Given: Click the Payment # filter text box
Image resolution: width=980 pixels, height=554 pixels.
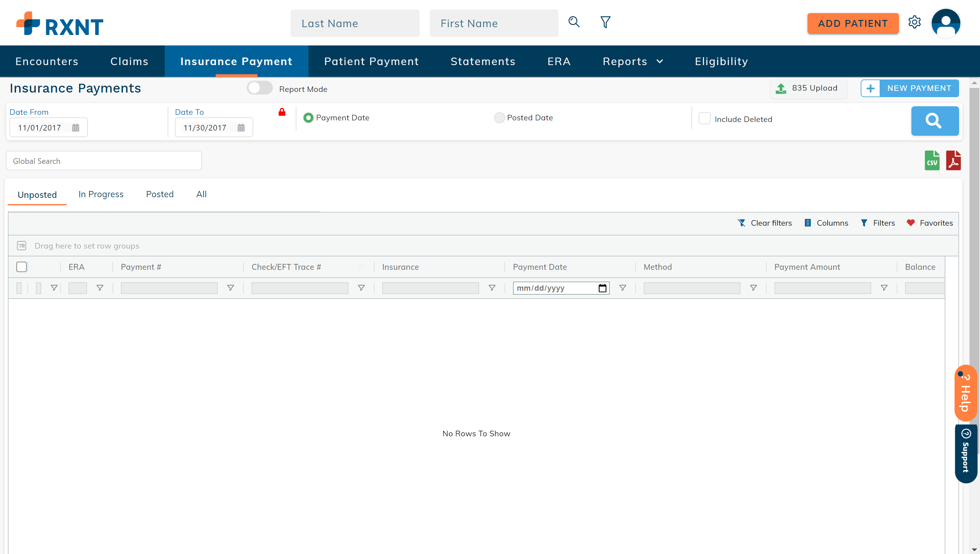Looking at the screenshot, I should point(169,288).
